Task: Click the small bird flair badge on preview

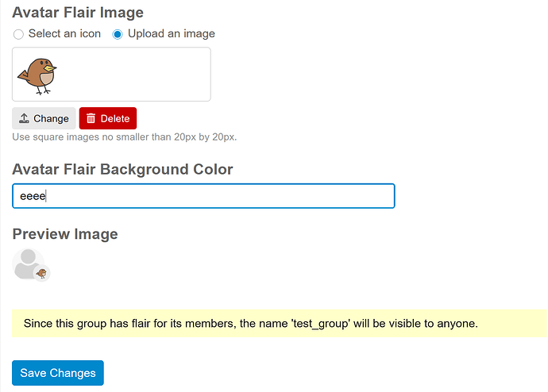Action: coord(41,273)
